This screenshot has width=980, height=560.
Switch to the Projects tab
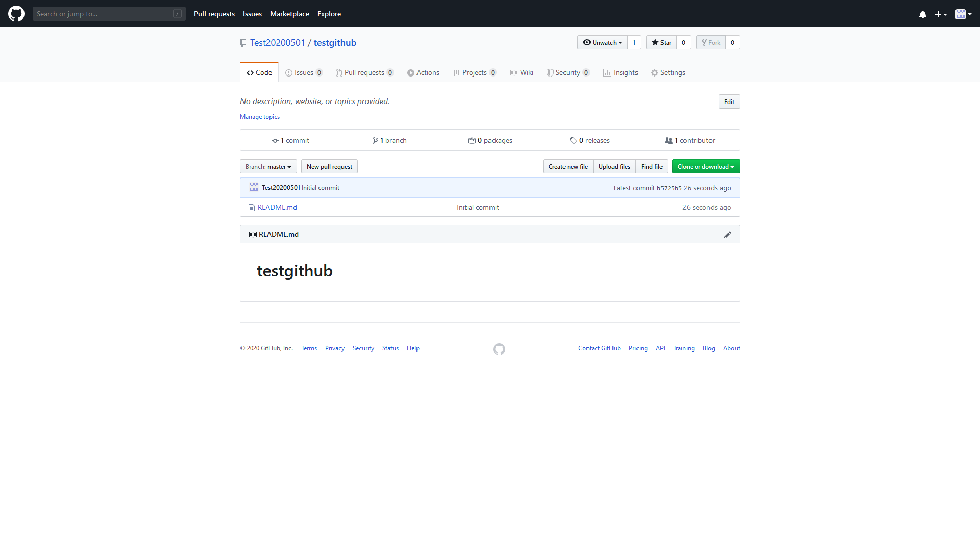(x=475, y=72)
